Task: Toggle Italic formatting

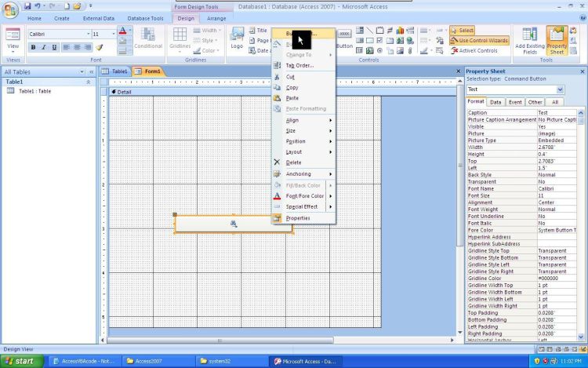Action: click(43, 47)
